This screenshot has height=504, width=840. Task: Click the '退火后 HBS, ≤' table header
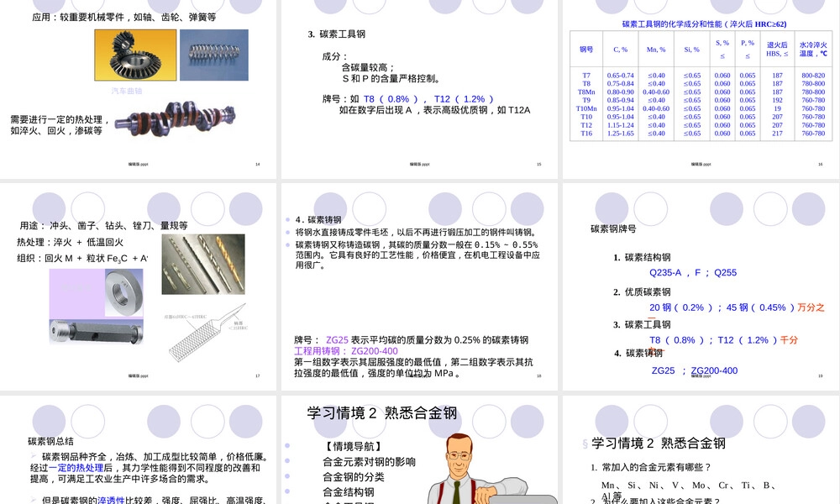click(777, 50)
